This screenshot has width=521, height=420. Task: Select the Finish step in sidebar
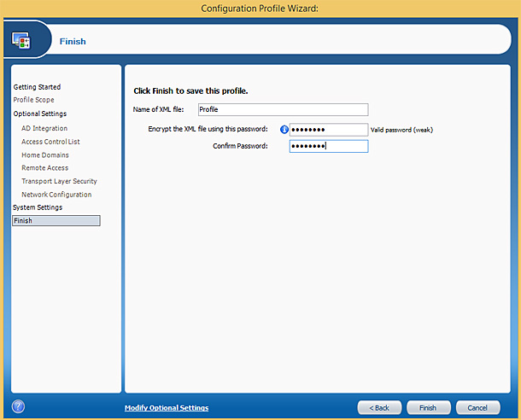tap(56, 221)
